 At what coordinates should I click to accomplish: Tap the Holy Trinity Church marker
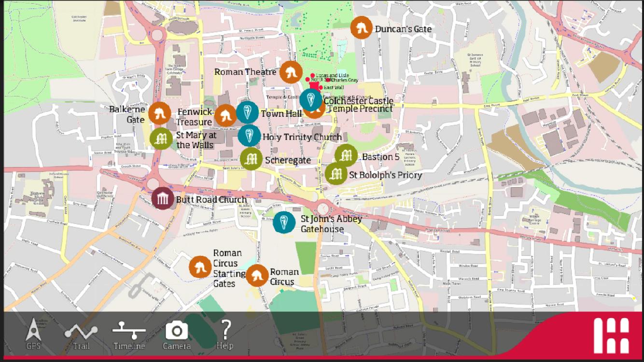pos(250,135)
